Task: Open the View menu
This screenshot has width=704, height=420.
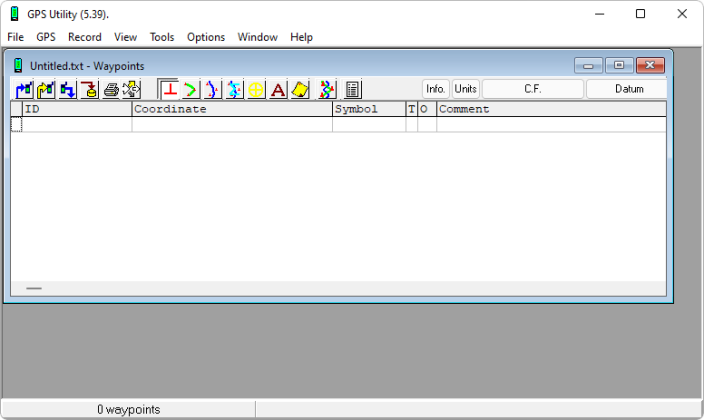Action: tap(125, 37)
